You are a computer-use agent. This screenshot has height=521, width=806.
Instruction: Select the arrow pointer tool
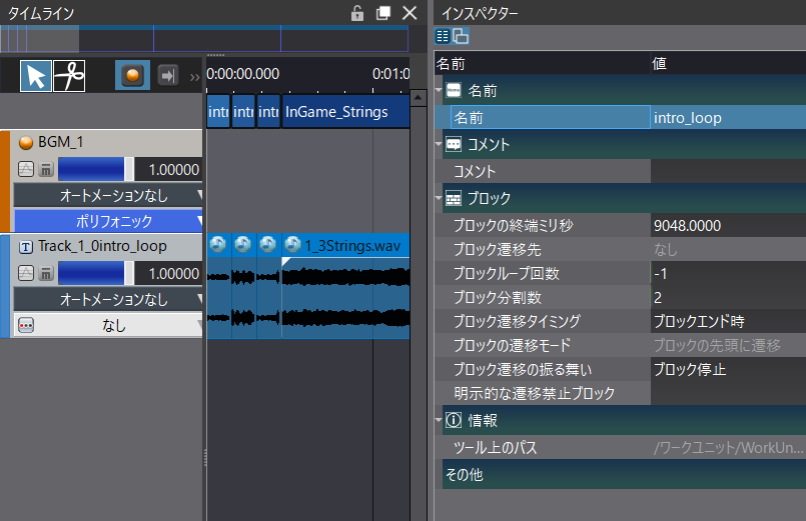[x=35, y=76]
